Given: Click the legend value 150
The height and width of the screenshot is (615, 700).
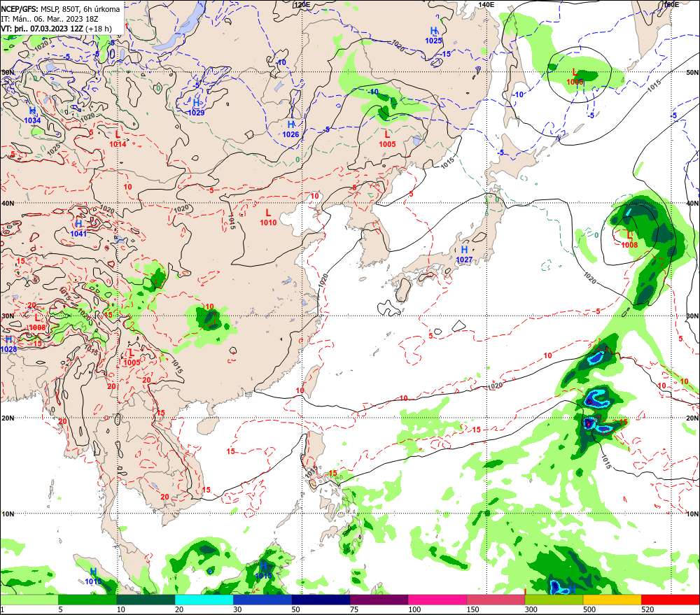Looking at the screenshot, I should pyautogui.click(x=472, y=609).
